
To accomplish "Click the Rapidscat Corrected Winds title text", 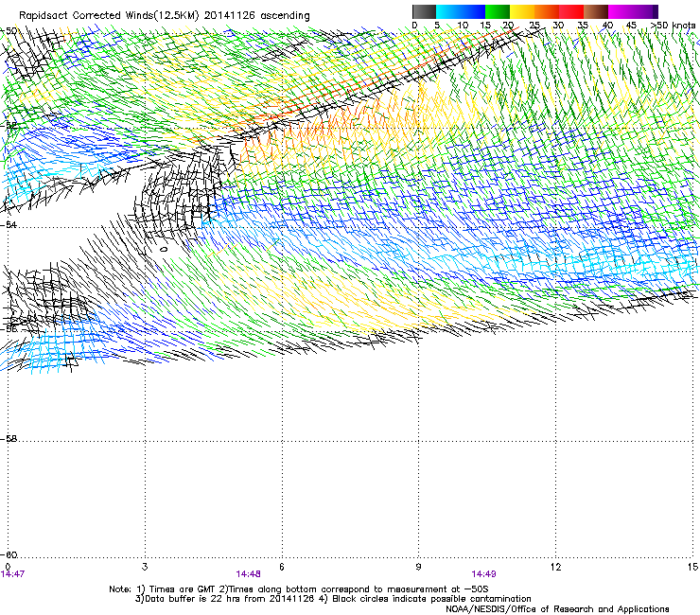I will tap(165, 15).
